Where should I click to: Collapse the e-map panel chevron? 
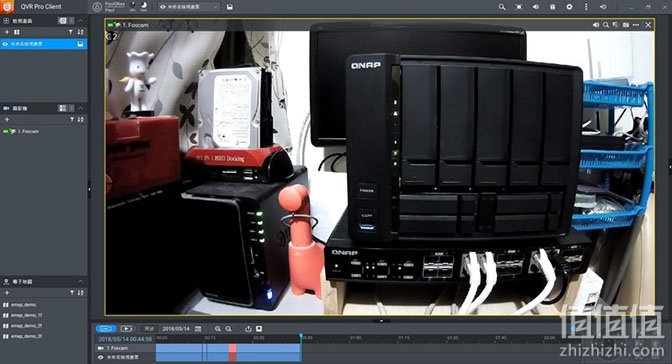click(81, 281)
